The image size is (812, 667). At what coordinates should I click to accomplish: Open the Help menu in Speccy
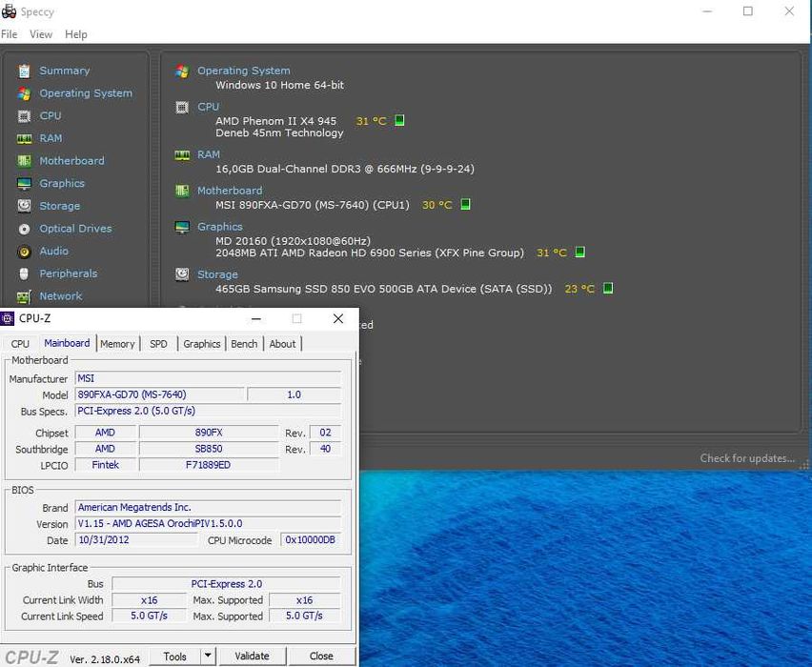(76, 34)
